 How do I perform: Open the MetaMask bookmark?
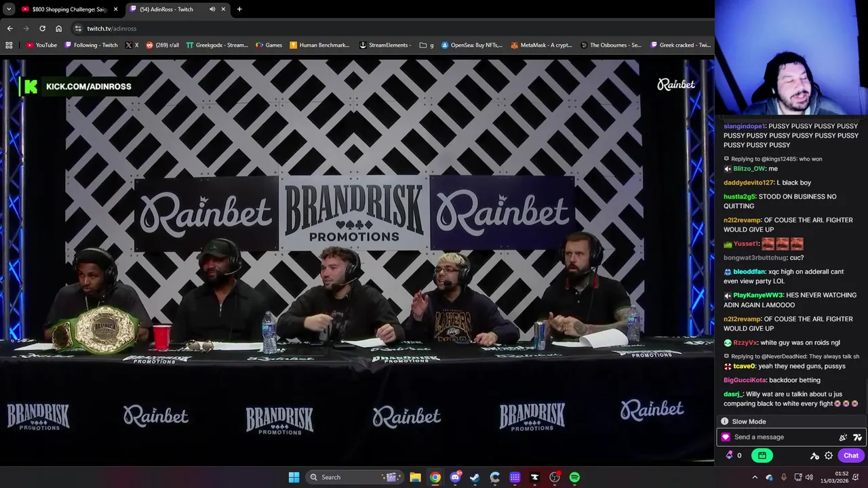(x=541, y=45)
